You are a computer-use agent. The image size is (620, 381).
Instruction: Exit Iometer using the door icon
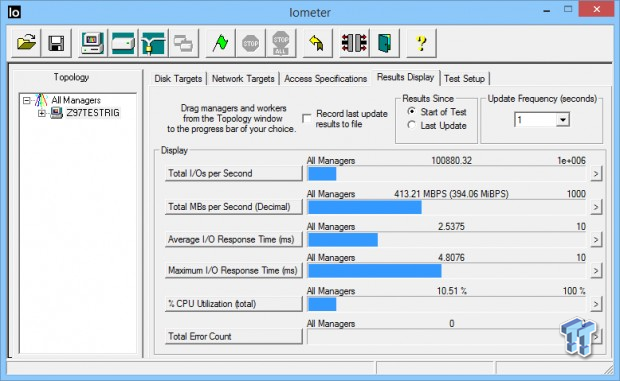pos(384,43)
